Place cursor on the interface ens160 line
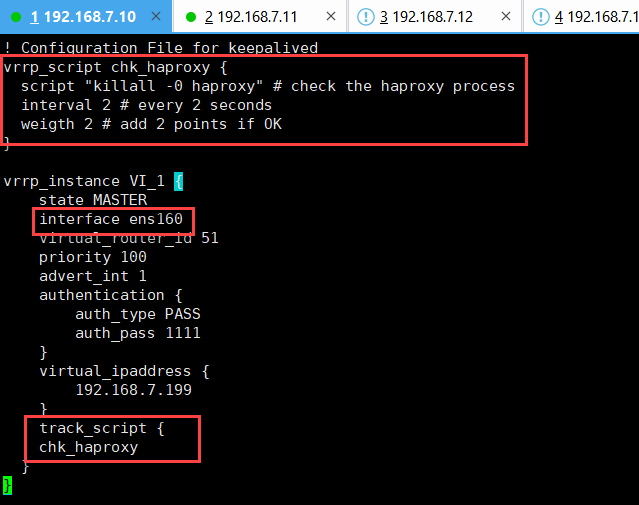The width and height of the screenshot is (639, 505). [111, 219]
